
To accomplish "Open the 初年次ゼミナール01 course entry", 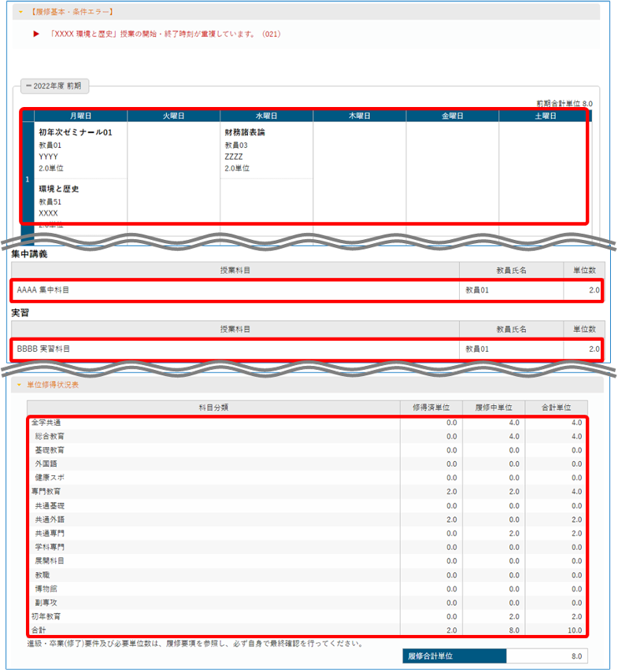I will [x=76, y=132].
